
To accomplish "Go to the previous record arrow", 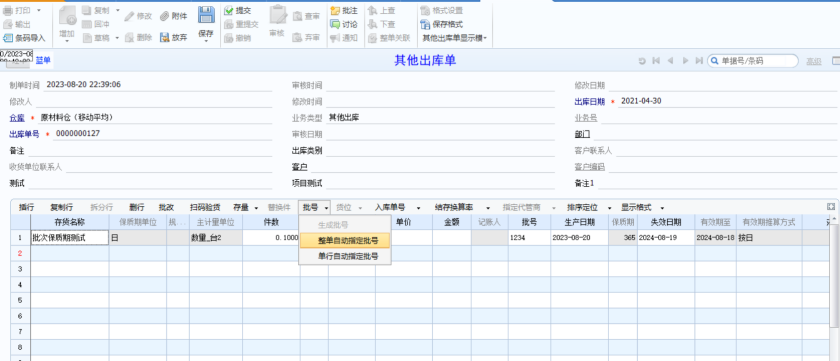I will 670,61.
